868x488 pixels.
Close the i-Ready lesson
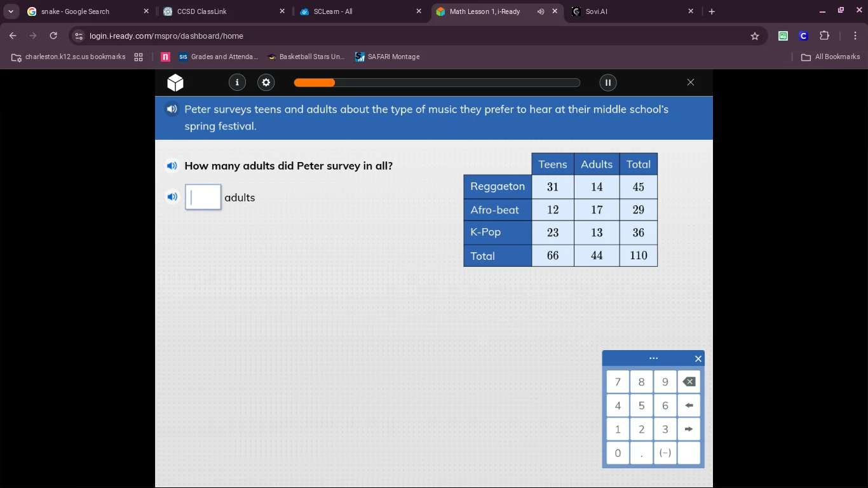tap(691, 83)
